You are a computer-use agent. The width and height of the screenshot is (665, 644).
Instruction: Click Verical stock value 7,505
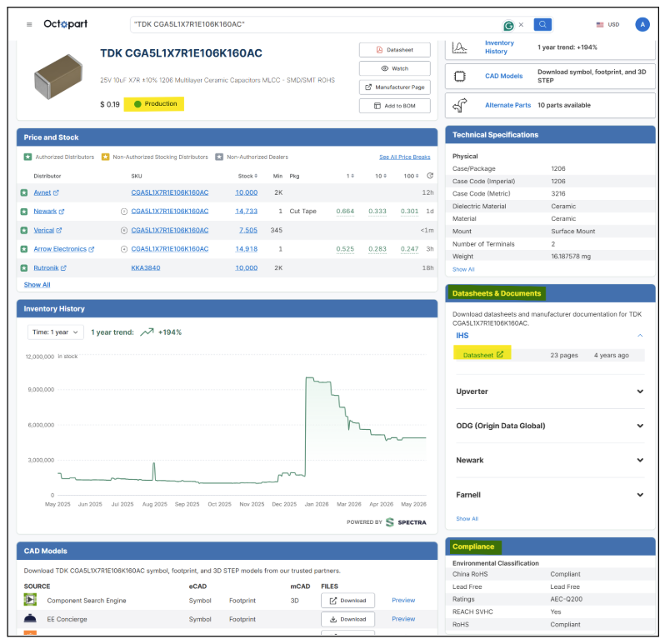[x=248, y=230]
